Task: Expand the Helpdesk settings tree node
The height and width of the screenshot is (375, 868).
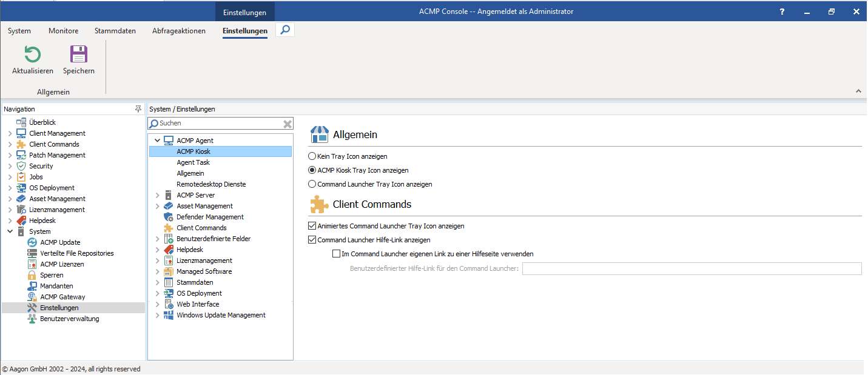Action: (x=157, y=249)
